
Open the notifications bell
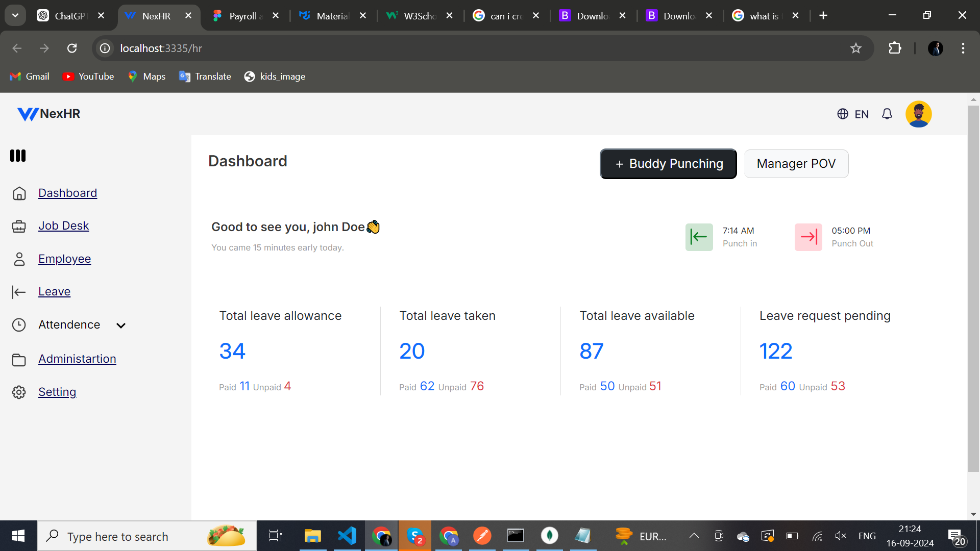pyautogui.click(x=887, y=114)
